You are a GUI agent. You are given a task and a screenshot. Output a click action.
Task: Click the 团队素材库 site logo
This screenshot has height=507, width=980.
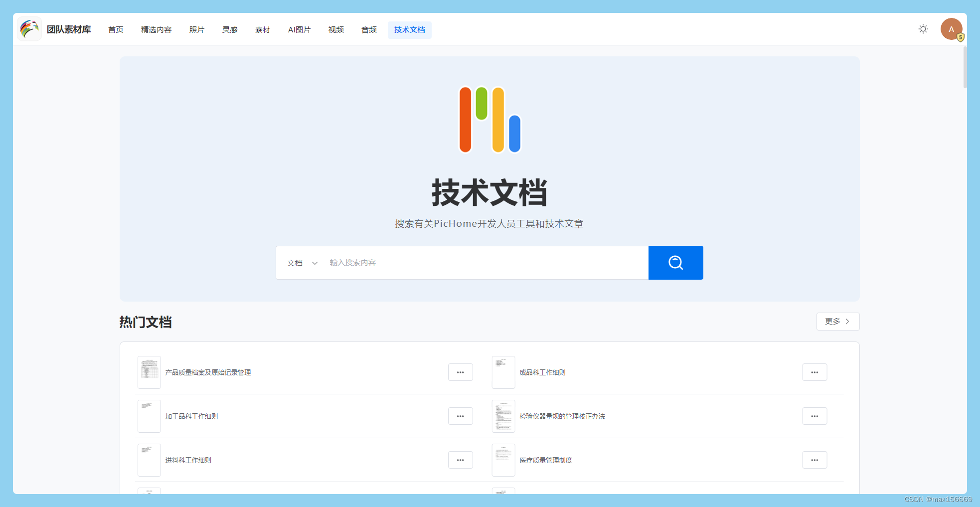55,29
